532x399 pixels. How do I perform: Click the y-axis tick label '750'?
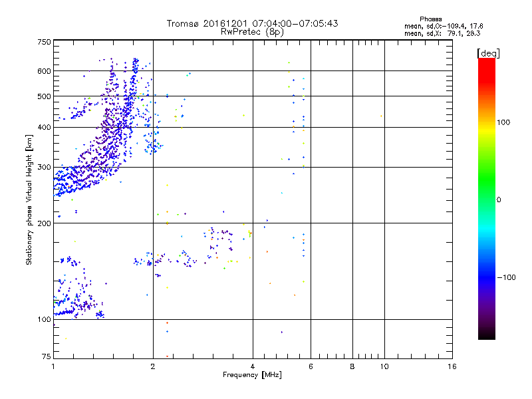tap(44, 42)
